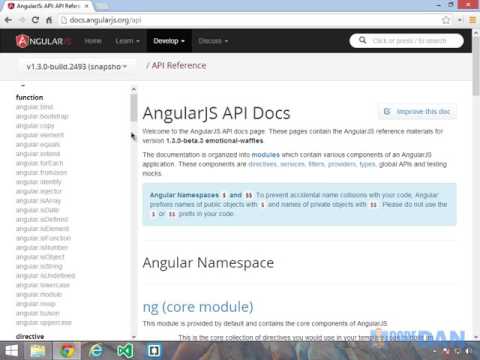Select angular.injector in the sidebar

(x=39, y=191)
